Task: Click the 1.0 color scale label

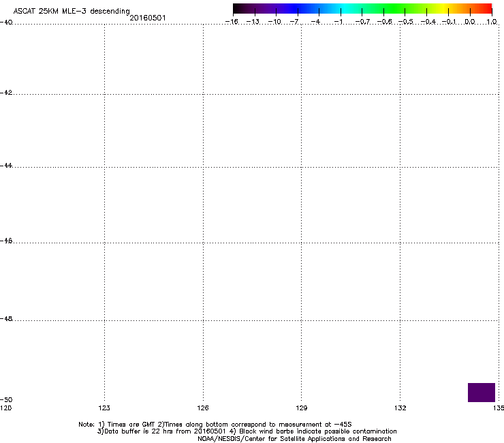Action: 492,22
